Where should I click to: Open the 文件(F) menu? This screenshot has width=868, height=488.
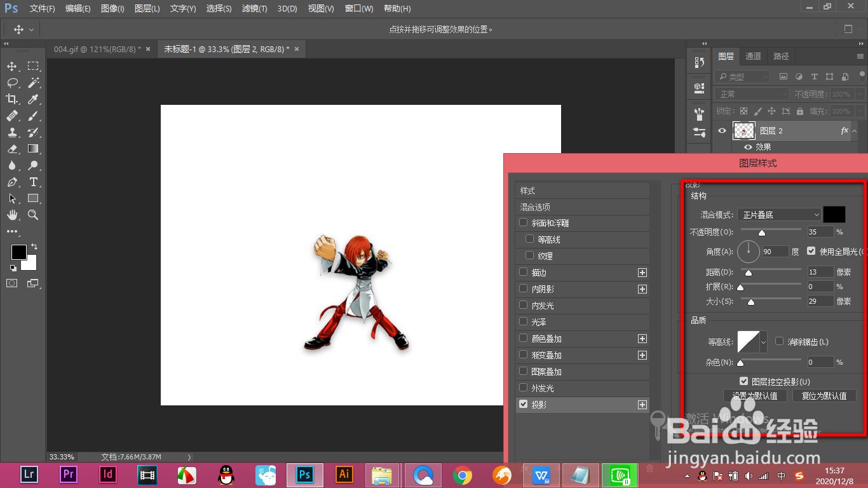[43, 9]
